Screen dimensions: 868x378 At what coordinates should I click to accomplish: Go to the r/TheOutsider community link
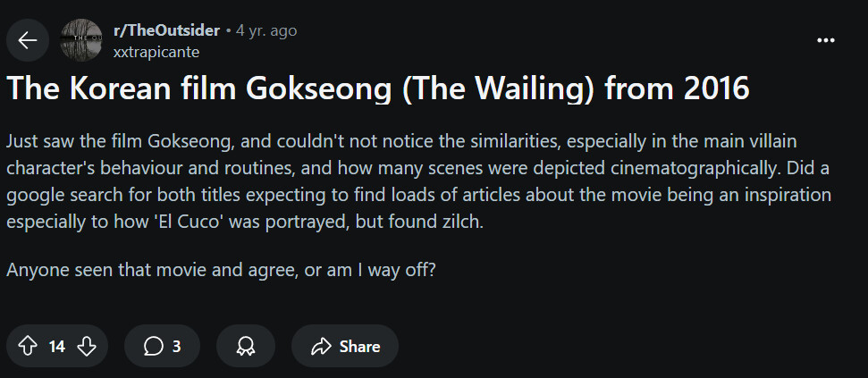(166, 30)
